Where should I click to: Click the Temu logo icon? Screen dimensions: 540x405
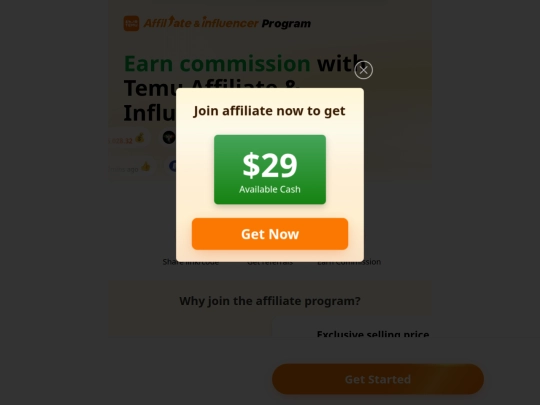(131, 23)
